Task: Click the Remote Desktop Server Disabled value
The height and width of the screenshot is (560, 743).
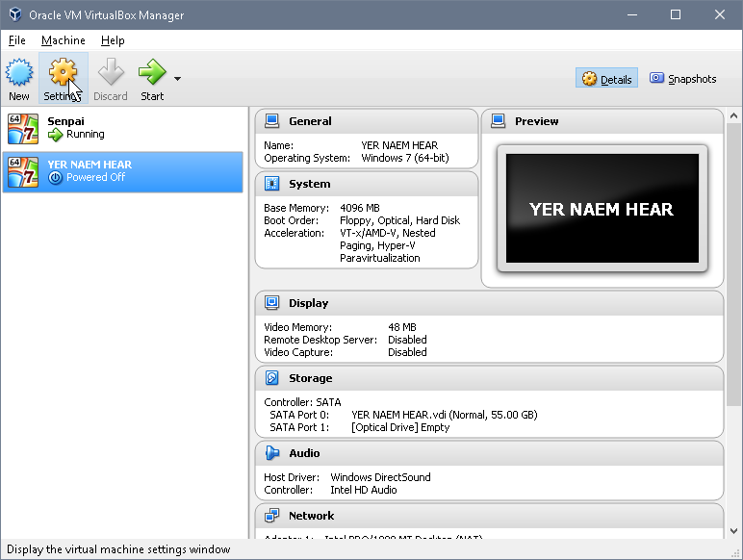Action: click(407, 340)
